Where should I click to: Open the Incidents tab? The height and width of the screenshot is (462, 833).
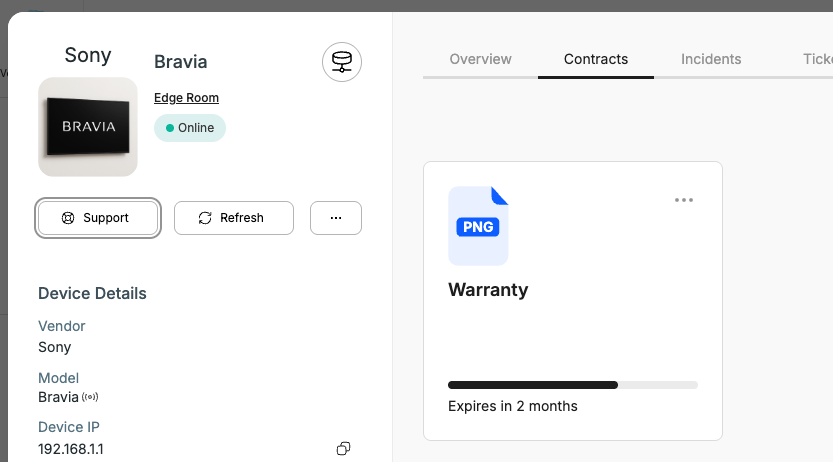tap(711, 59)
